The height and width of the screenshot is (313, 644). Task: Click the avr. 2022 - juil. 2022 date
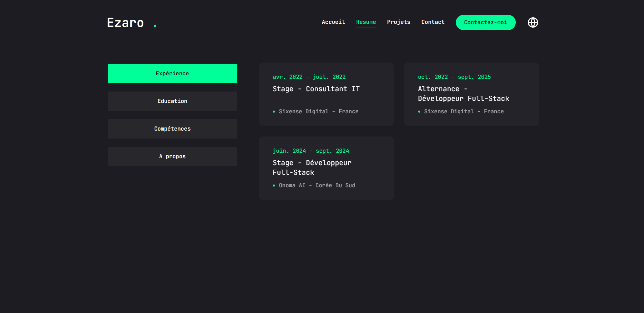(309, 77)
